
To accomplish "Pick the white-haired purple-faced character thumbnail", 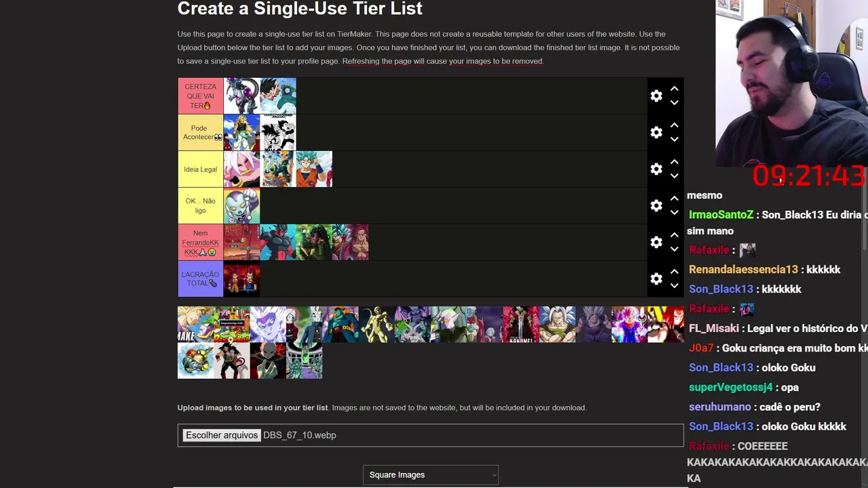I will pyautogui.click(x=268, y=325).
